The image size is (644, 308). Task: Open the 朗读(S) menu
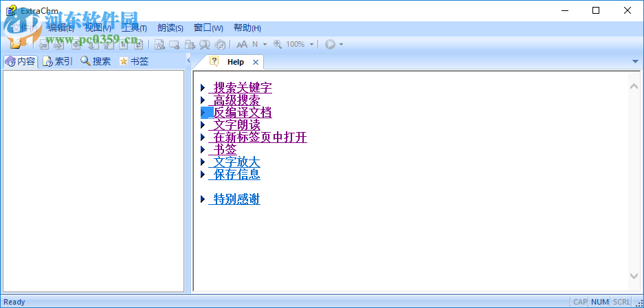point(170,28)
